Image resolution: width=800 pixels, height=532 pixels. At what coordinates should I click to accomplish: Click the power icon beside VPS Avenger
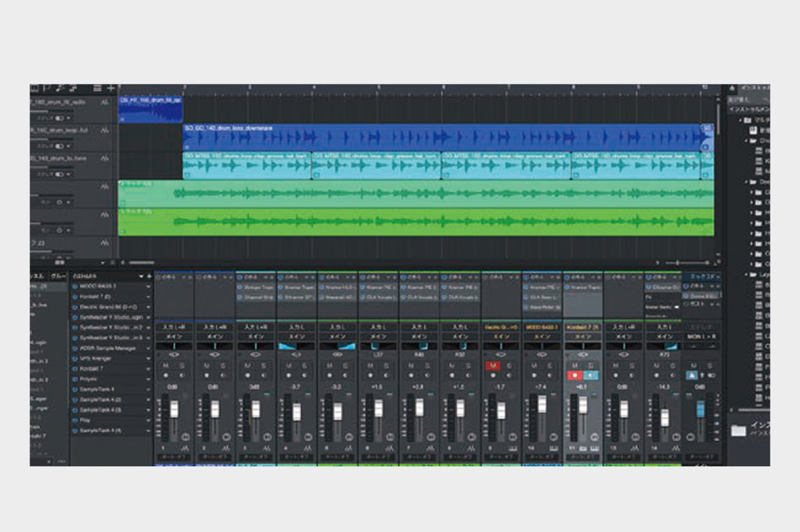click(74, 359)
